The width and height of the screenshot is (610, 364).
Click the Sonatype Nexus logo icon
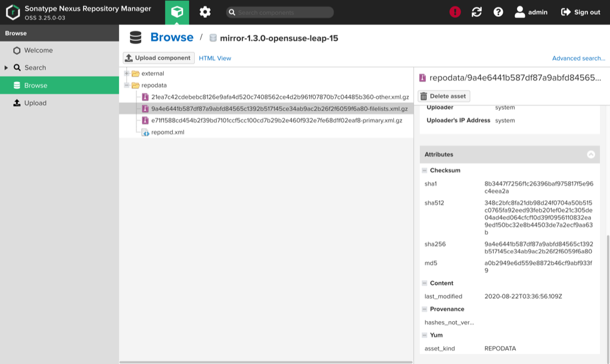coord(13,12)
